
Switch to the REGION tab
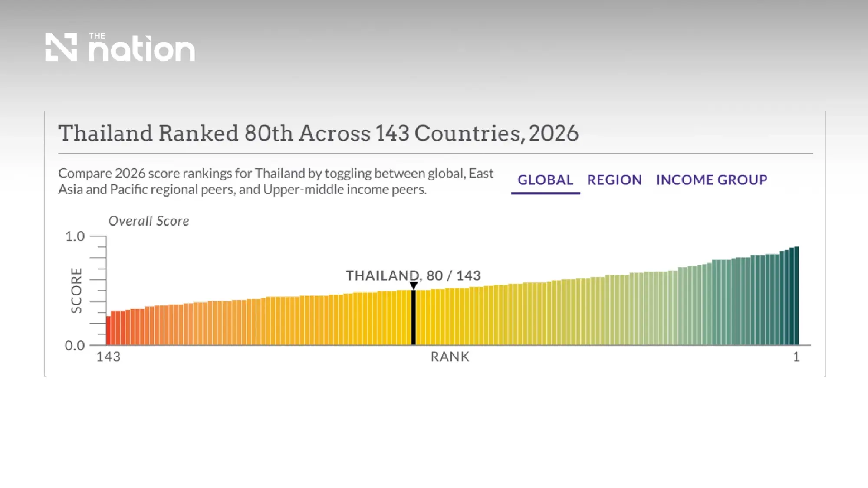click(x=615, y=180)
